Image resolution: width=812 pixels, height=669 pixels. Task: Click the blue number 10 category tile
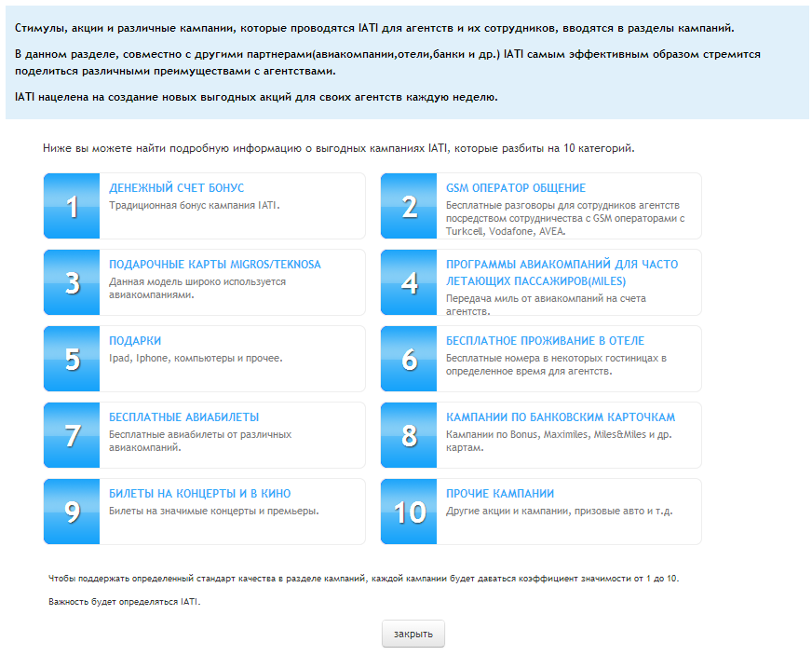point(409,512)
